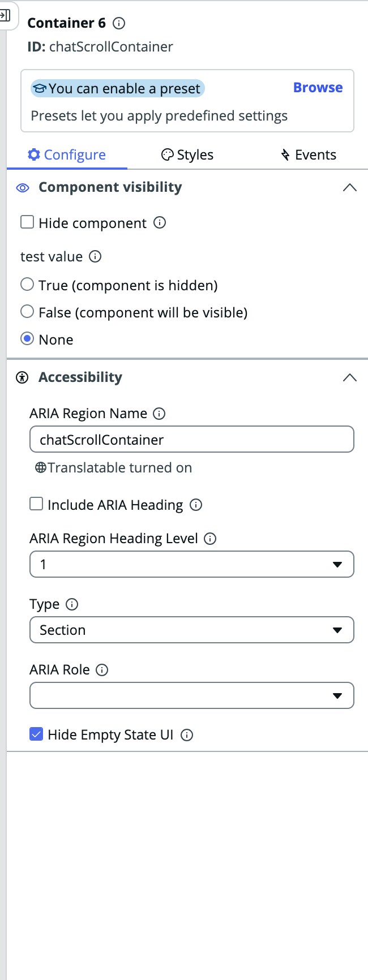368x980 pixels.
Task: Click info icon next to Hide Empty State UI
Action: point(187,735)
